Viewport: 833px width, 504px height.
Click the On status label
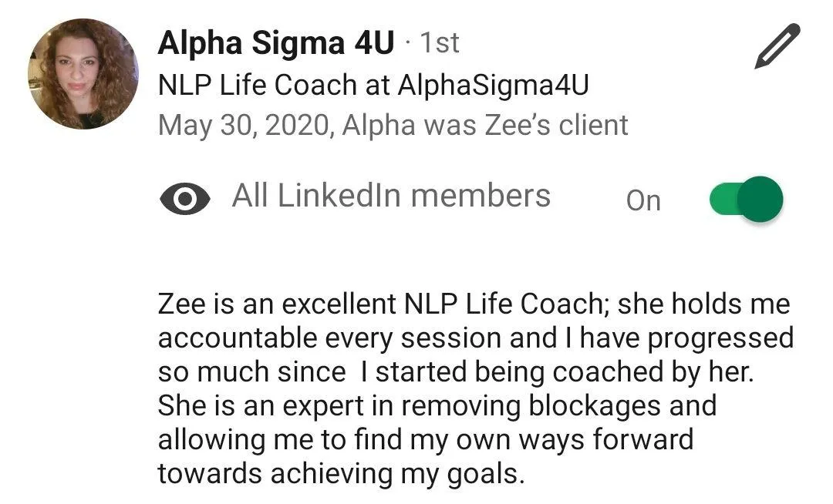(643, 200)
